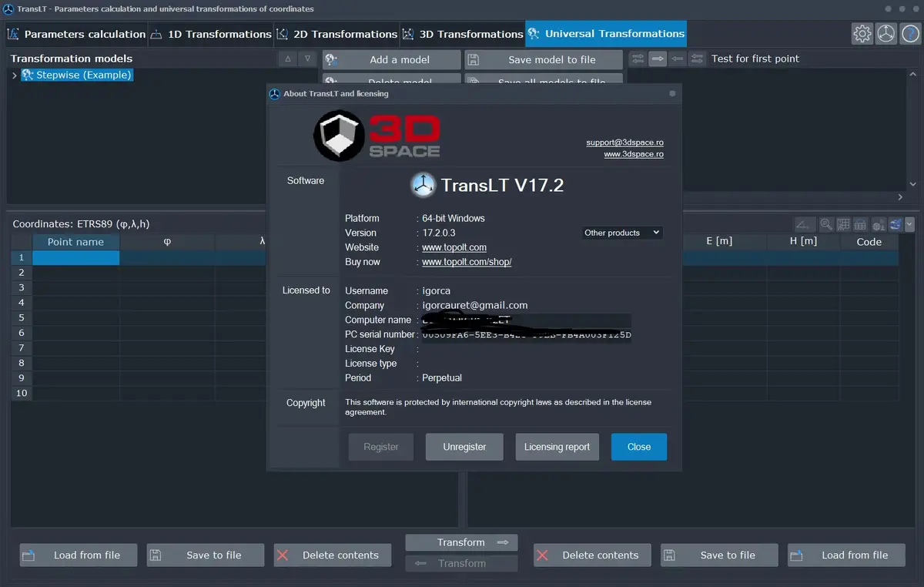This screenshot has width=924, height=587.
Task: Move the model up with the up triangle
Action: (287, 59)
